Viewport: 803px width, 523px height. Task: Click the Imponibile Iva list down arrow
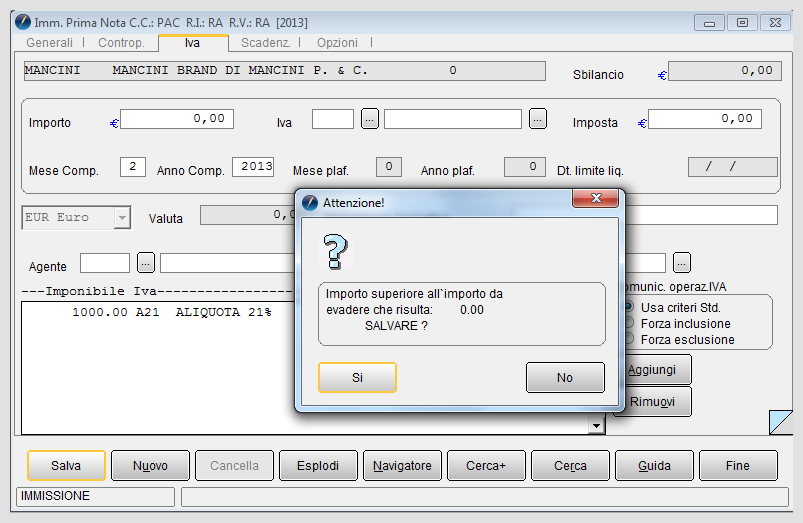(x=596, y=426)
